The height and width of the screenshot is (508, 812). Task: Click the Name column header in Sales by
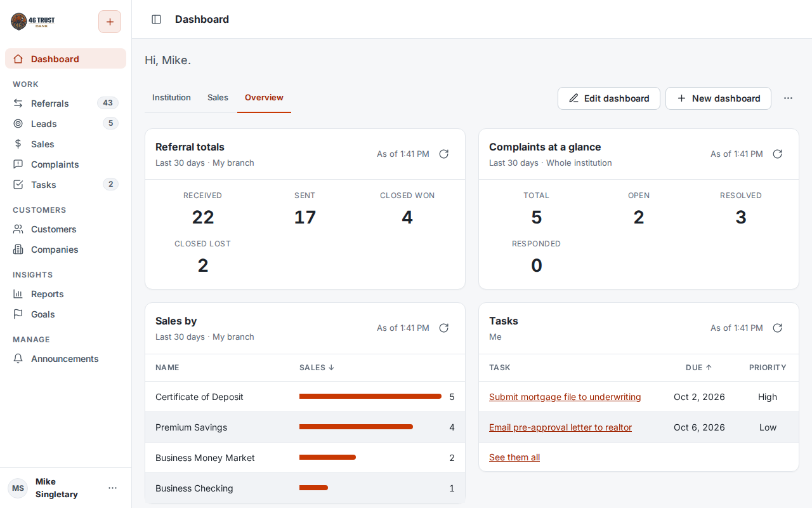(167, 368)
